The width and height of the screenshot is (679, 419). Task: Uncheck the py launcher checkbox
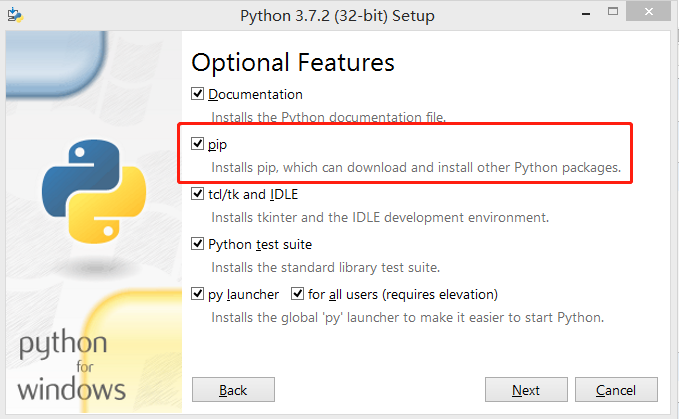click(197, 294)
